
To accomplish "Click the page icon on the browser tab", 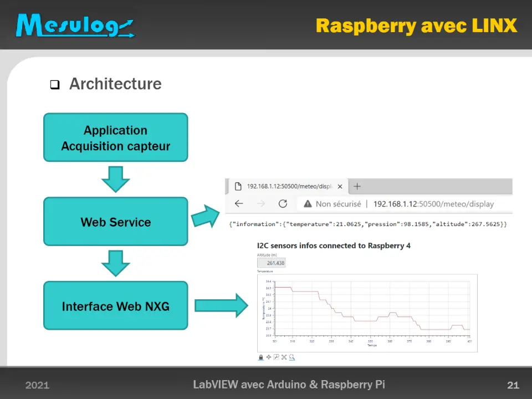I will coord(238,186).
